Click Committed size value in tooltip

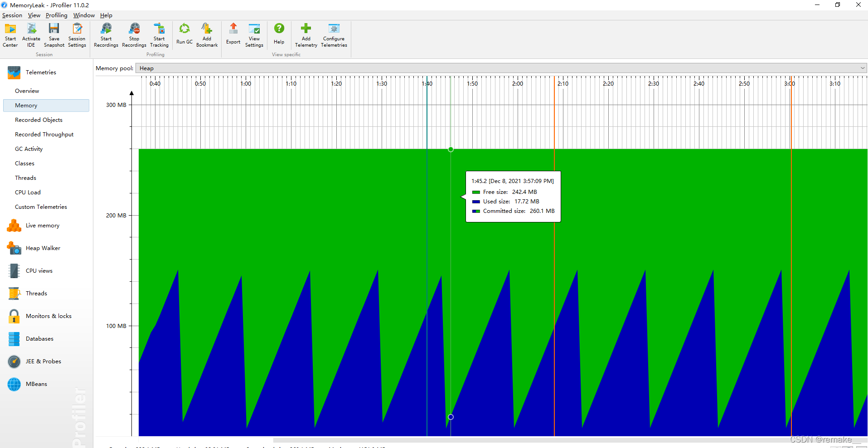542,211
